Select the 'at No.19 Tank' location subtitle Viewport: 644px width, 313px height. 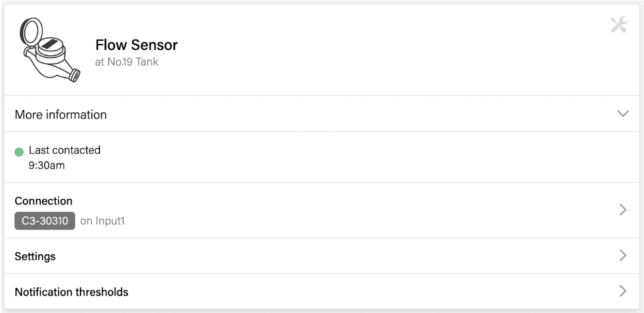127,62
